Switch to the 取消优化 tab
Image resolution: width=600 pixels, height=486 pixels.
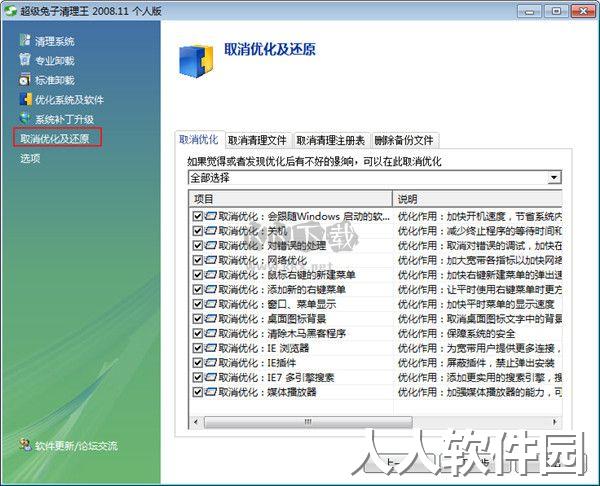pyautogui.click(x=199, y=140)
